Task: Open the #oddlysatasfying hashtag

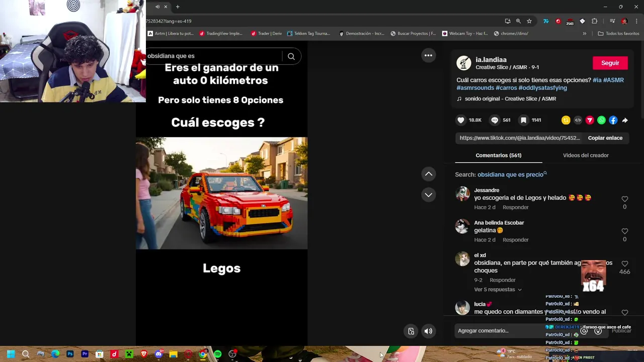Action: point(542,87)
